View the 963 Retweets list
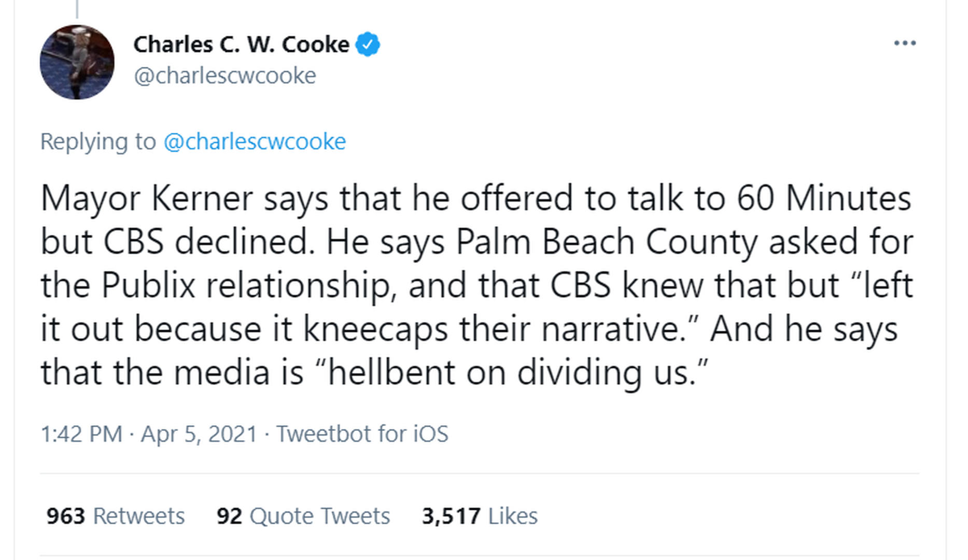 point(115,516)
